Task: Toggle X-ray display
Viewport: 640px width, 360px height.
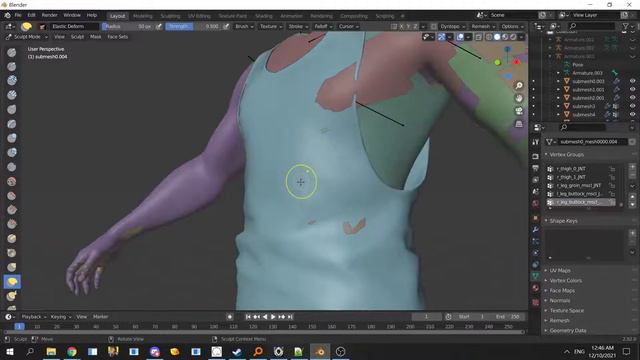Action: click(x=478, y=37)
